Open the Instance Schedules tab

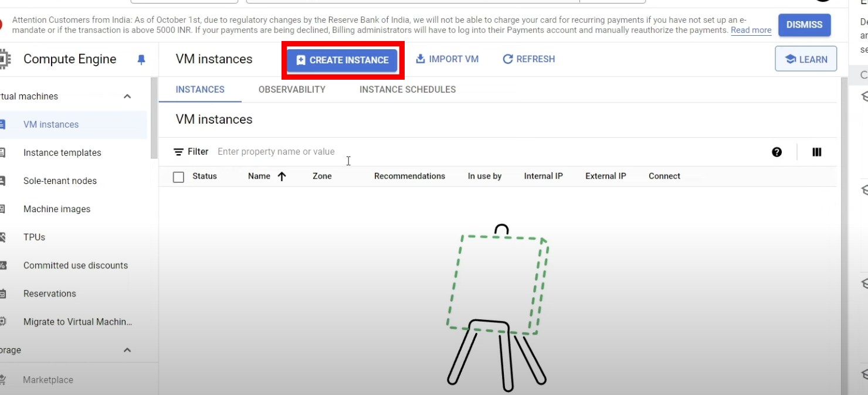click(x=407, y=90)
